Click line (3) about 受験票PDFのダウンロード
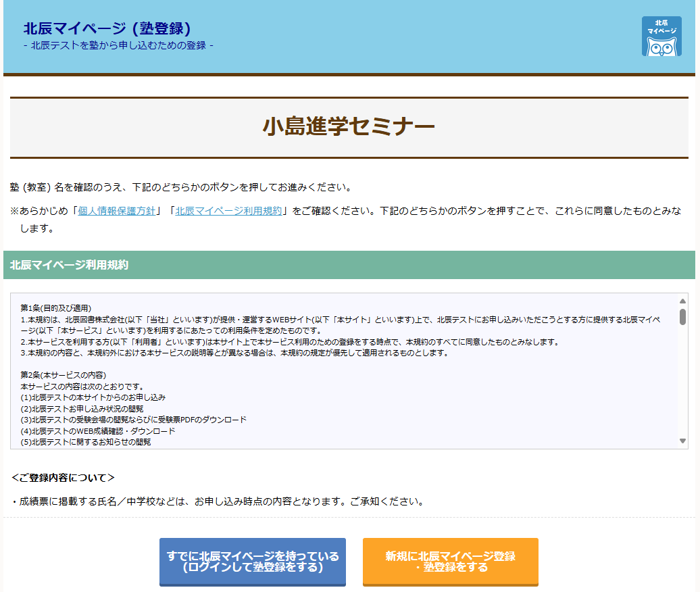This screenshot has height=592, width=700. (134, 420)
